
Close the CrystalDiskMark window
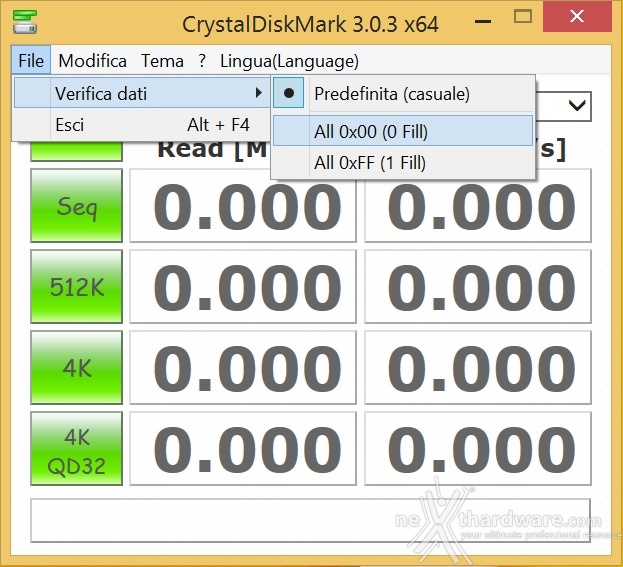577,17
